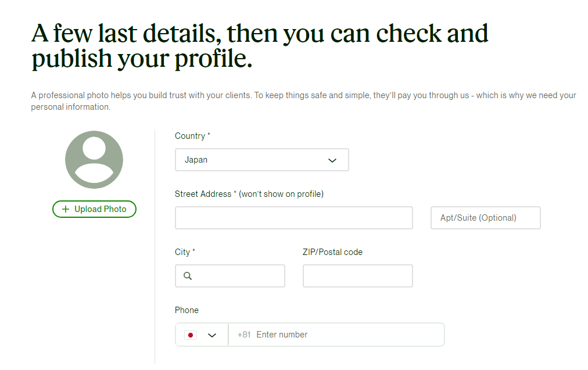Click the ZIP/Postal code label
Image resolution: width=588 pixels, height=370 pixels.
coord(332,252)
